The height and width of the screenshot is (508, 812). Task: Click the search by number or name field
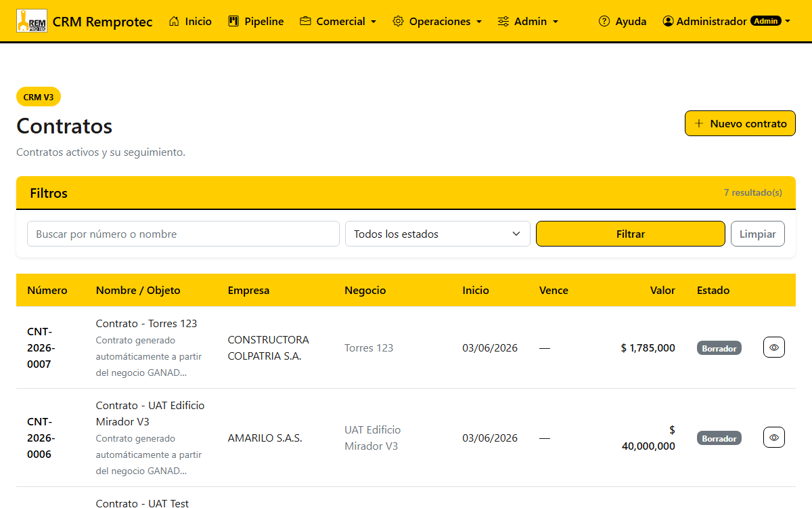click(x=183, y=234)
